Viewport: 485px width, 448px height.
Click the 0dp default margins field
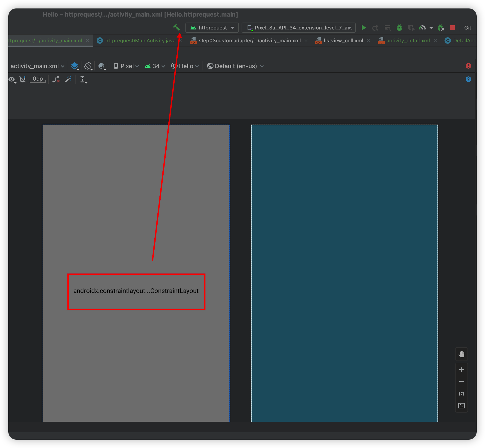[38, 79]
